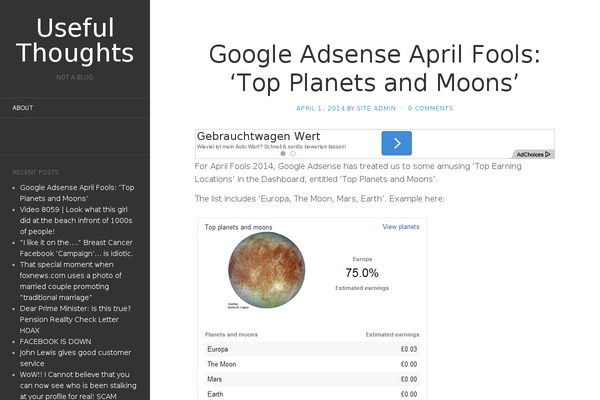Click the Gebrauchtwagen Wert ad headline

(257, 135)
